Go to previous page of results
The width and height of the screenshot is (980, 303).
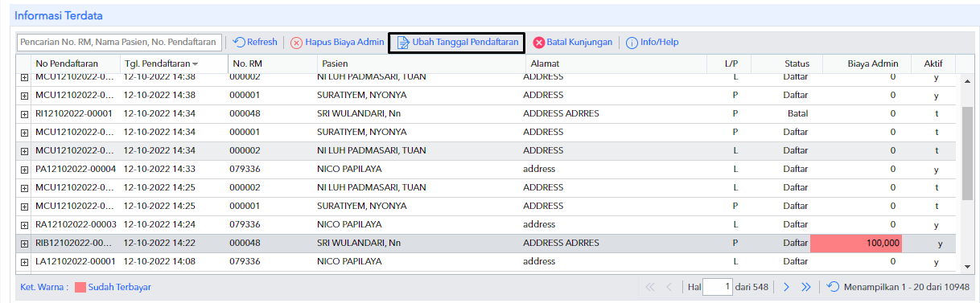click(669, 287)
